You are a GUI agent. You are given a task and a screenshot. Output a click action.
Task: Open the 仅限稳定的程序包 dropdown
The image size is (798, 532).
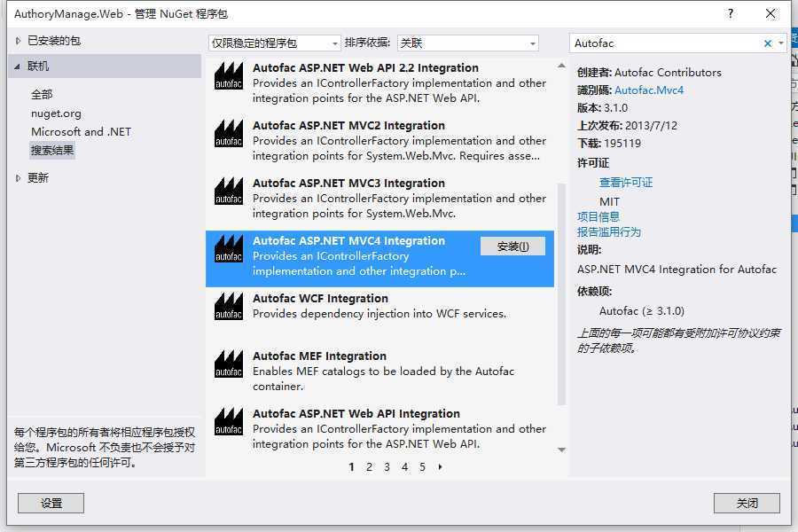click(274, 43)
